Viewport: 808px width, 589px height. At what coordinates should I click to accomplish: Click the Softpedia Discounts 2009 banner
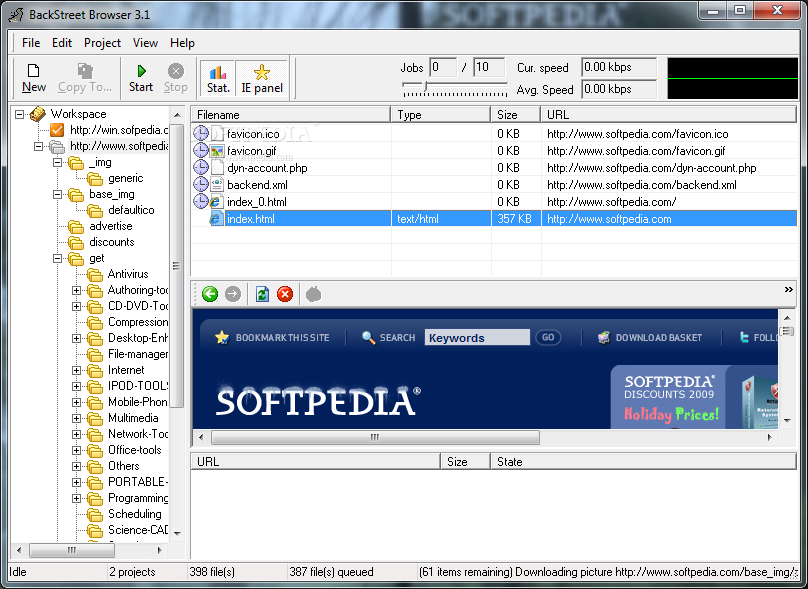pos(694,397)
